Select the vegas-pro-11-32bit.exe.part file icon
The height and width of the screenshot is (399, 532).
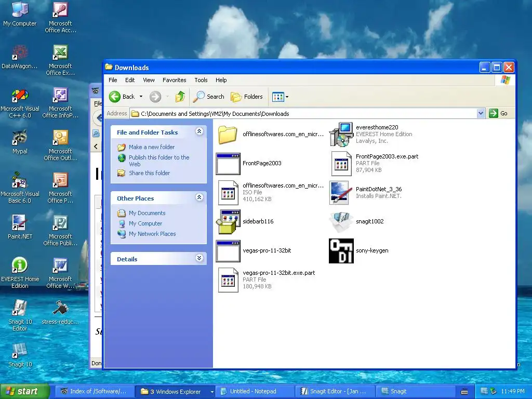point(228,280)
